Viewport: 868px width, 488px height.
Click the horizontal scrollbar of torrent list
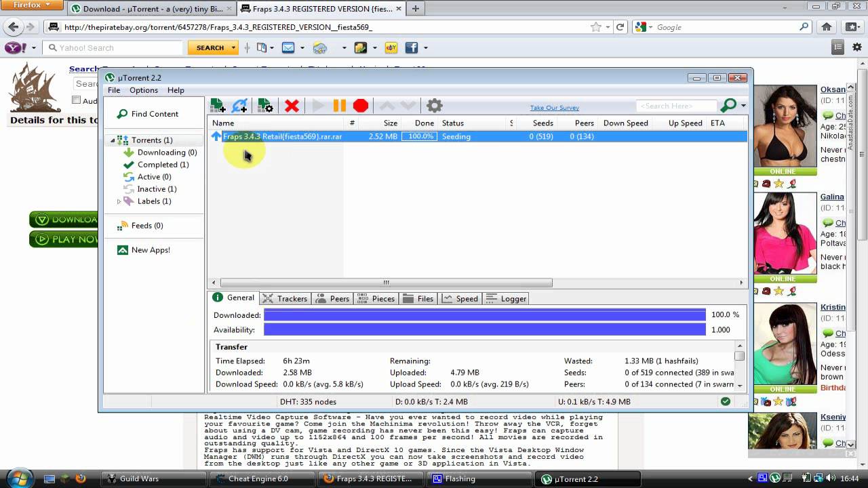[387, 283]
